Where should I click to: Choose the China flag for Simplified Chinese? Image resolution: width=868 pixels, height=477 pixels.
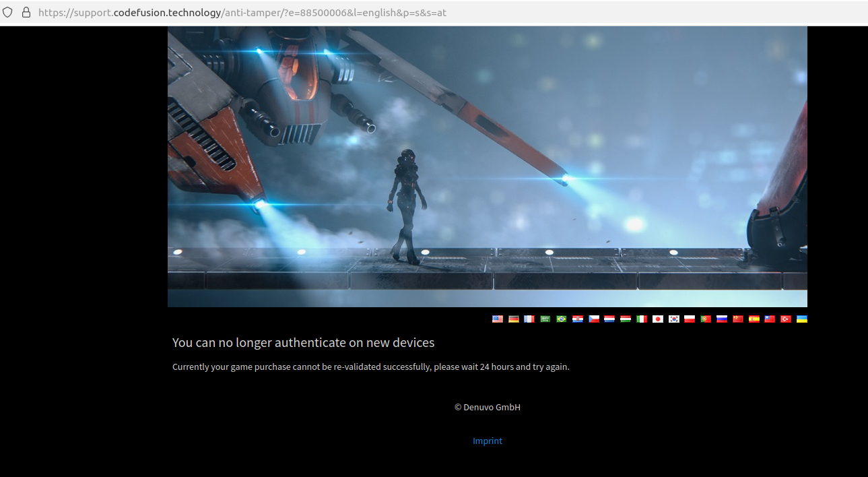pyautogui.click(x=738, y=319)
